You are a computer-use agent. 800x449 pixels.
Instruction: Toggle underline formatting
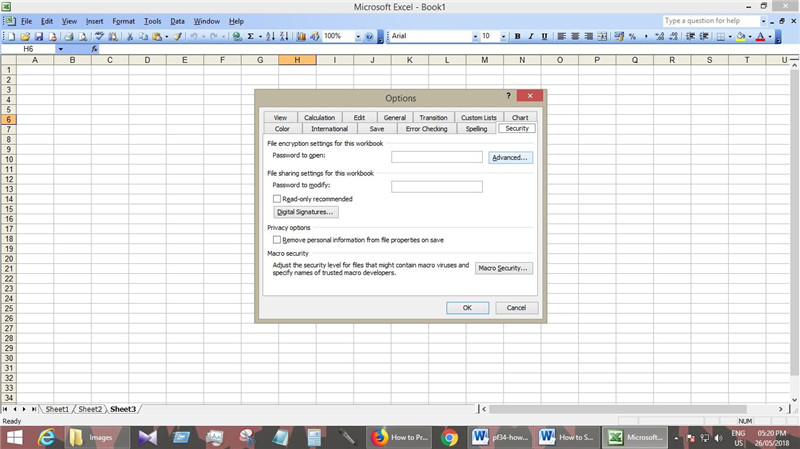coord(544,36)
